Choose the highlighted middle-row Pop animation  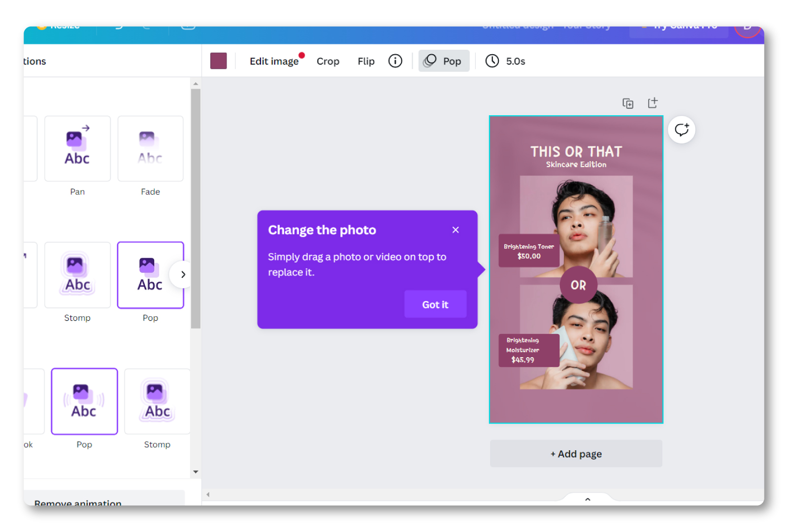(150, 275)
